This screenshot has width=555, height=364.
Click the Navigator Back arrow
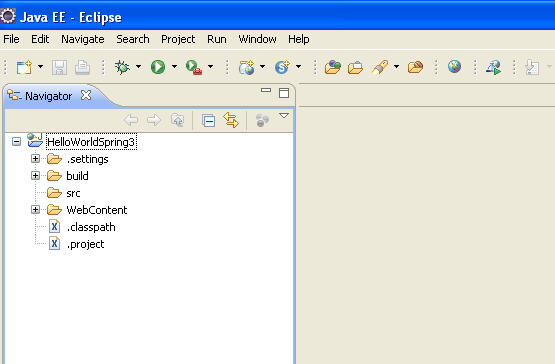pyautogui.click(x=131, y=120)
